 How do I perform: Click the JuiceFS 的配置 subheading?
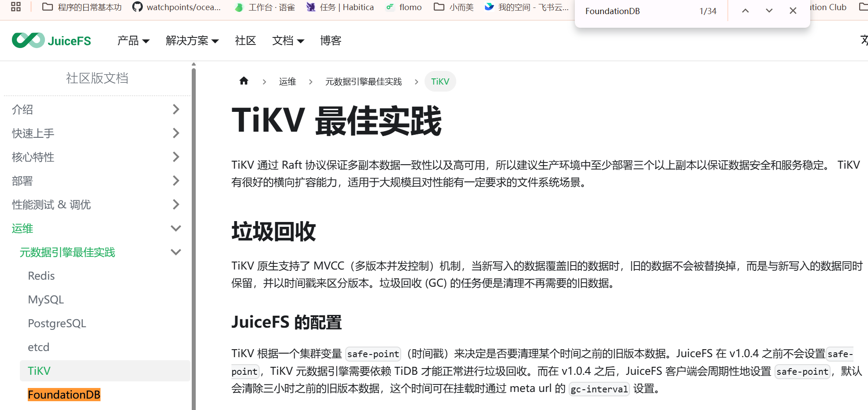[x=287, y=322]
